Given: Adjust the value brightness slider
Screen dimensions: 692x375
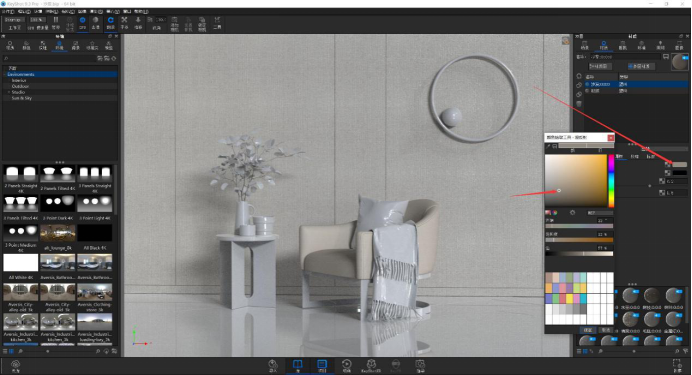Looking at the screenshot, I should (x=579, y=254).
